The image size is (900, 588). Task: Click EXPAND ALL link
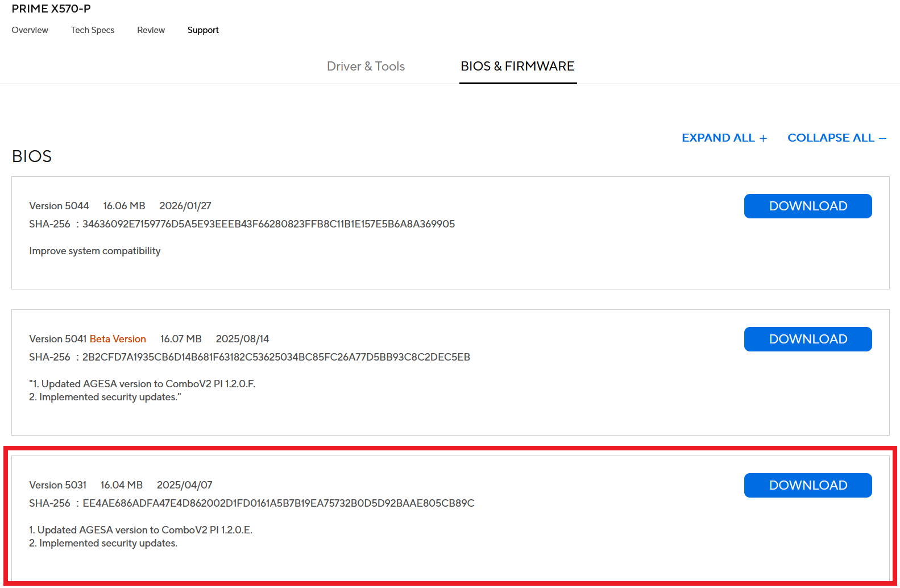[x=724, y=138]
